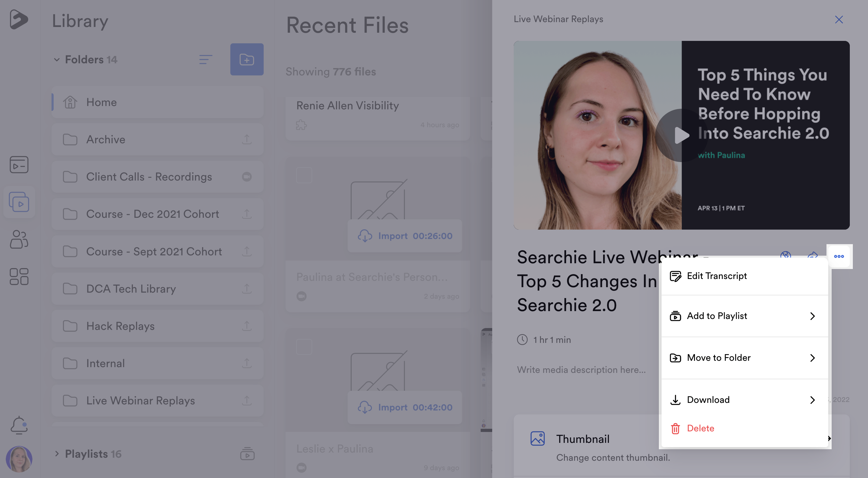This screenshot has width=868, height=478.
Task: Open DCA Tech Library folder
Action: [x=157, y=289]
